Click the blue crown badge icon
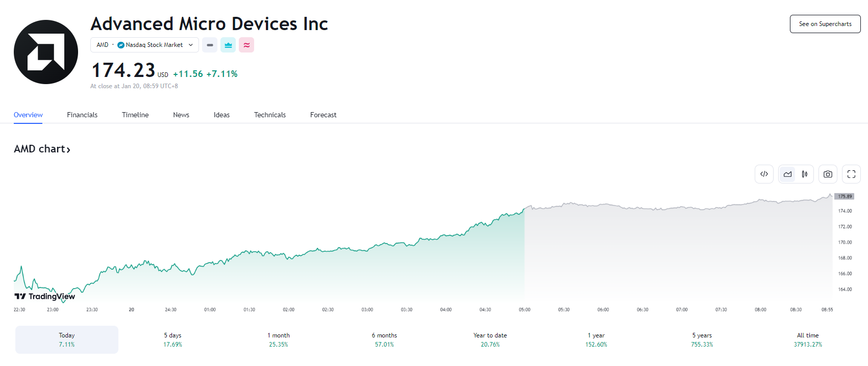The width and height of the screenshot is (868, 366). coord(228,45)
